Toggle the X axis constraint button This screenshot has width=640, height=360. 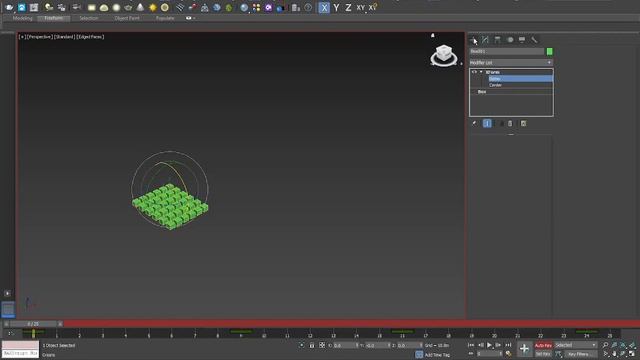pyautogui.click(x=324, y=7)
